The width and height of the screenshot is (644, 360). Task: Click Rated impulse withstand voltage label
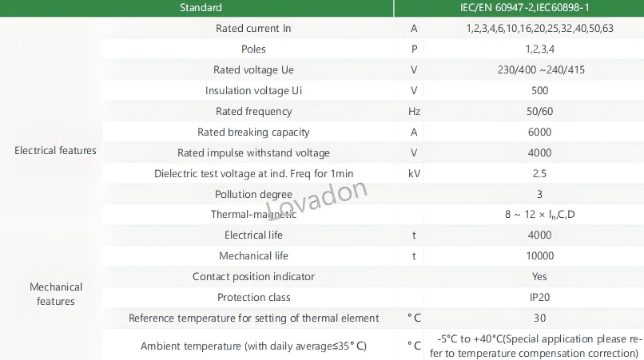coord(253,153)
